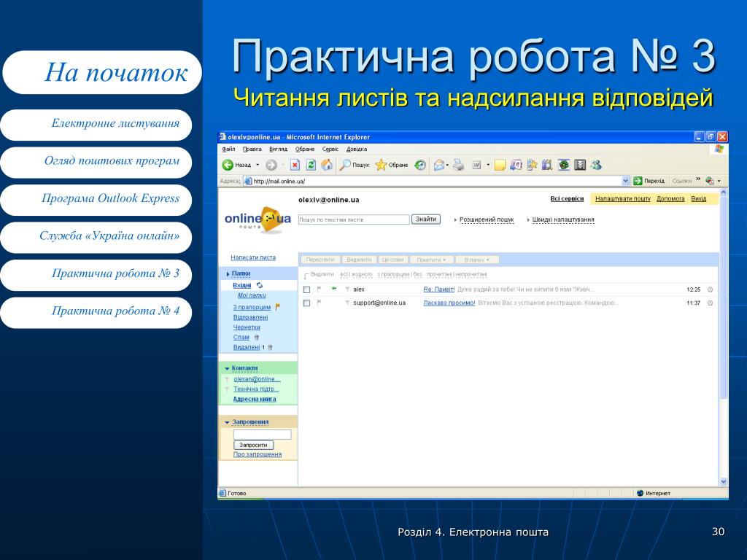Flag the support@online.ua message
747x560 pixels.
(x=320, y=303)
